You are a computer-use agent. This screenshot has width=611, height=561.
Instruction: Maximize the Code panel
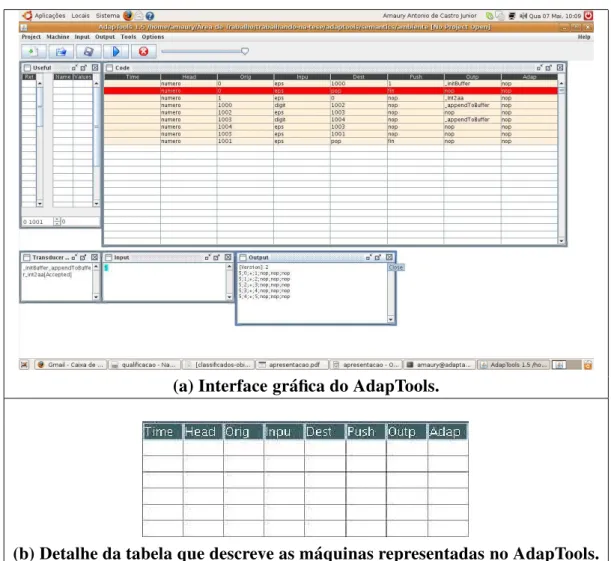coord(549,67)
